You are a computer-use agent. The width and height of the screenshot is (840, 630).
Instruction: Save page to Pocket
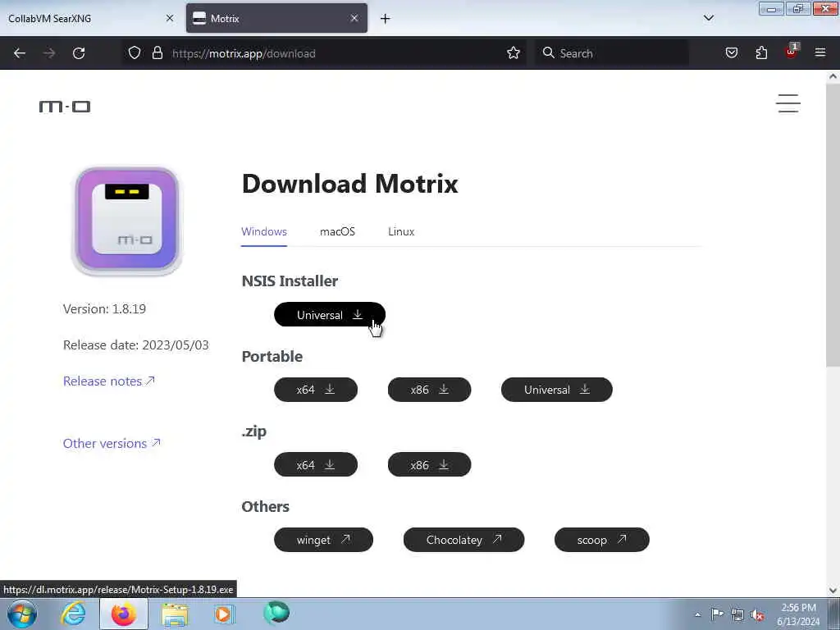(x=731, y=53)
